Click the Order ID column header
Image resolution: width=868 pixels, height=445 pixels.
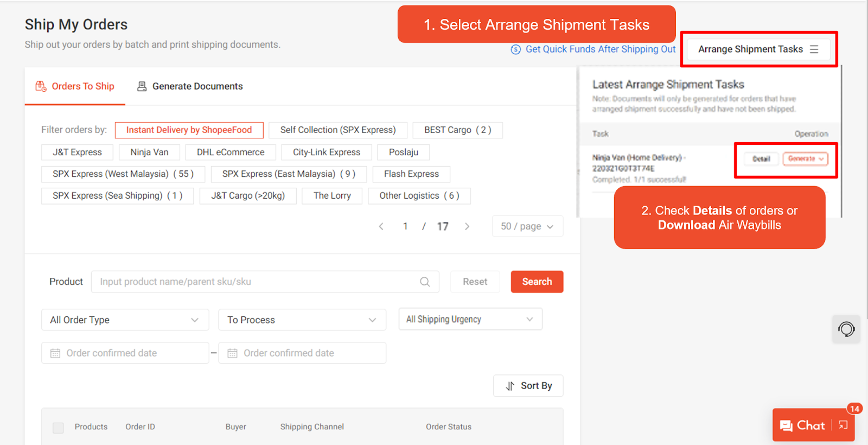(140, 427)
